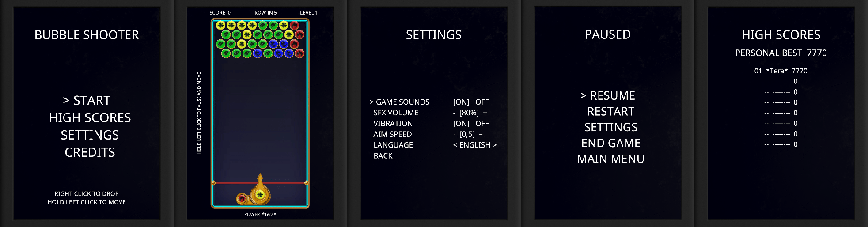Viewport: 868px width, 227px height.
Task: Switch VIBRATION to OFF
Action: [482, 124]
